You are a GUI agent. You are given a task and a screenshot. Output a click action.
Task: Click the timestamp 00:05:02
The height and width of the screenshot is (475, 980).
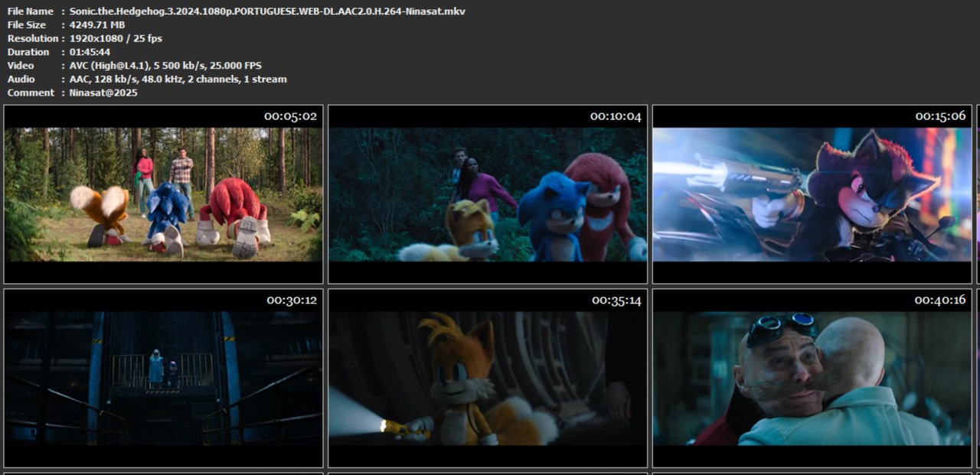(x=290, y=116)
